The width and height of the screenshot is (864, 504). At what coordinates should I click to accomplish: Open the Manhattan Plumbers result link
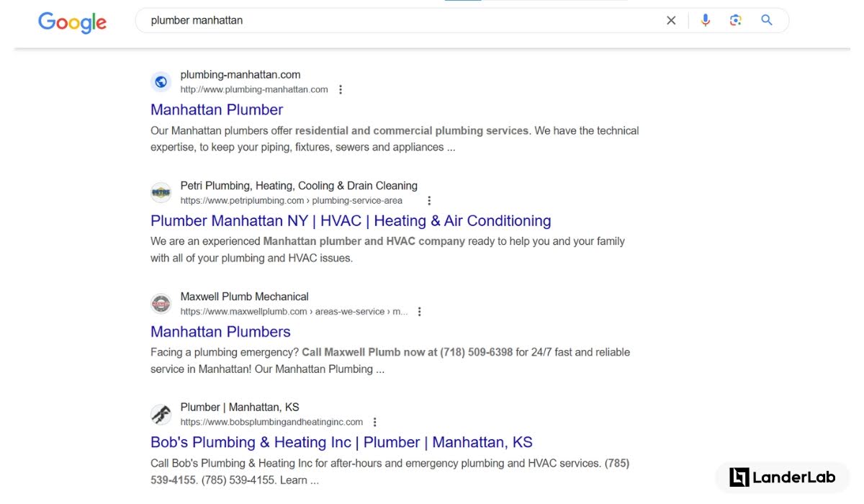(220, 331)
